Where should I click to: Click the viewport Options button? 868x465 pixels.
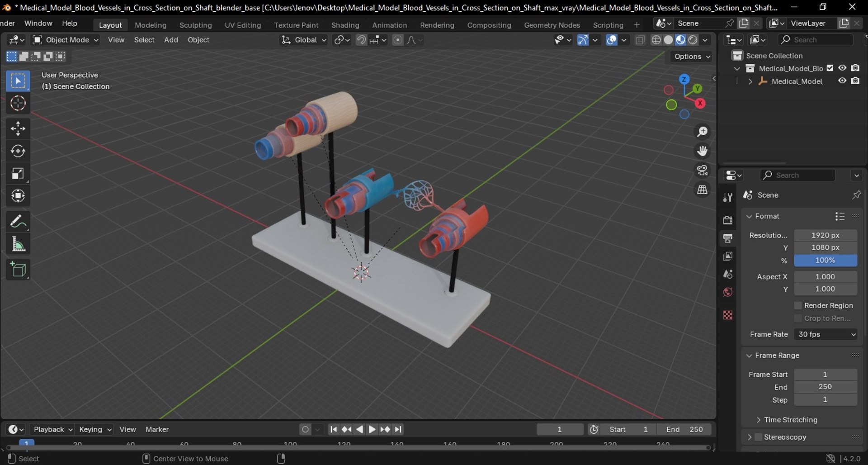(692, 57)
